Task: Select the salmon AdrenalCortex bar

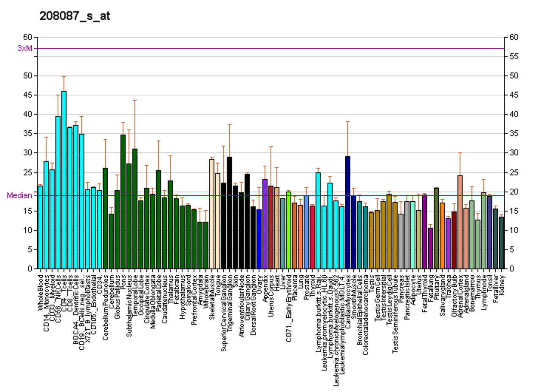Action: [460, 222]
